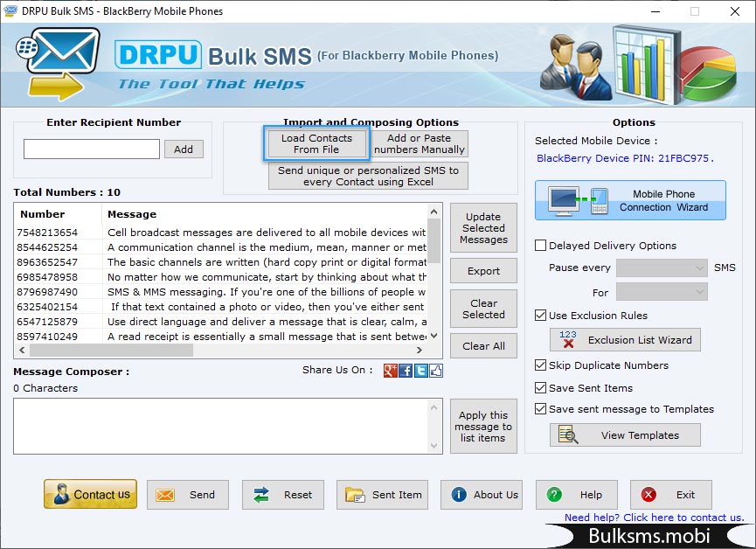Toggle Save sent message to Templates
This screenshot has width=756, height=549.
point(540,409)
